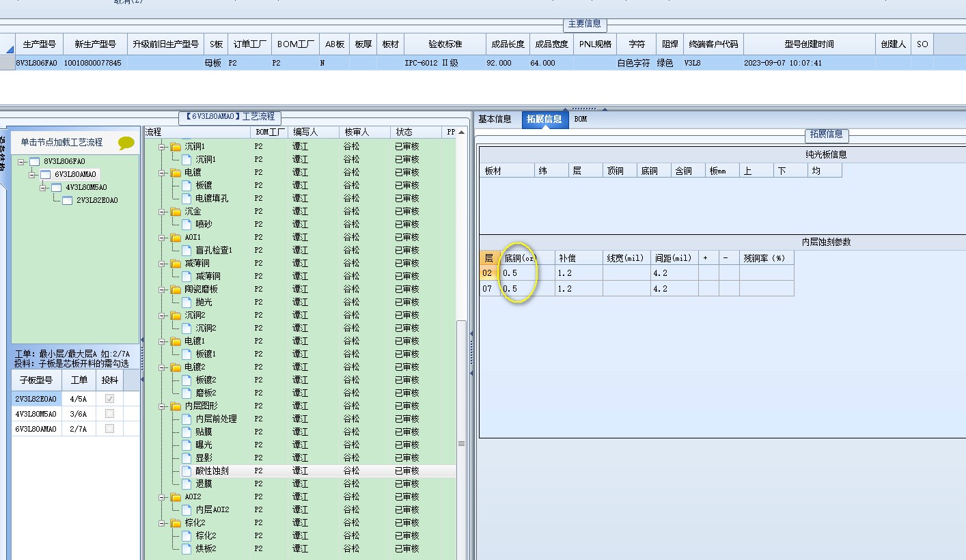Select the 8V3L806FA0 node icon
This screenshot has width=966, height=560.
pos(34,162)
